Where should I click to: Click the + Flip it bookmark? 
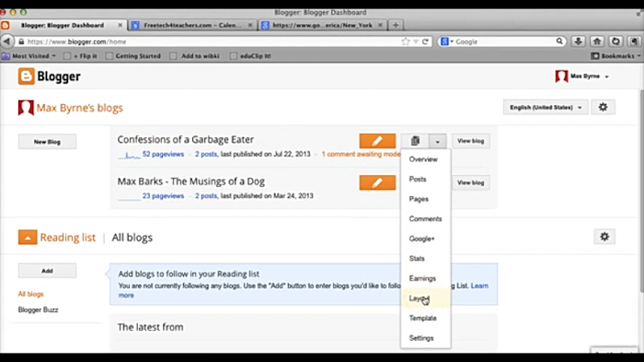[x=81, y=56]
